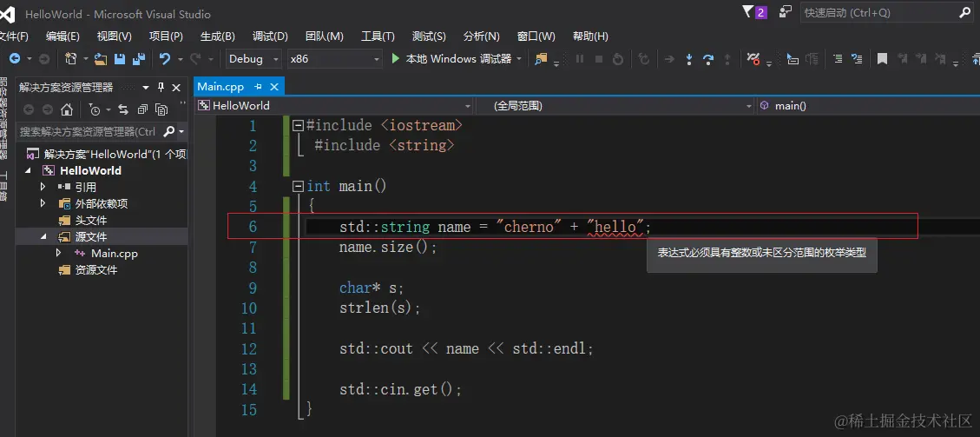Toggle a bookmark on the current line
Screen dimensions: 980x437
882,59
